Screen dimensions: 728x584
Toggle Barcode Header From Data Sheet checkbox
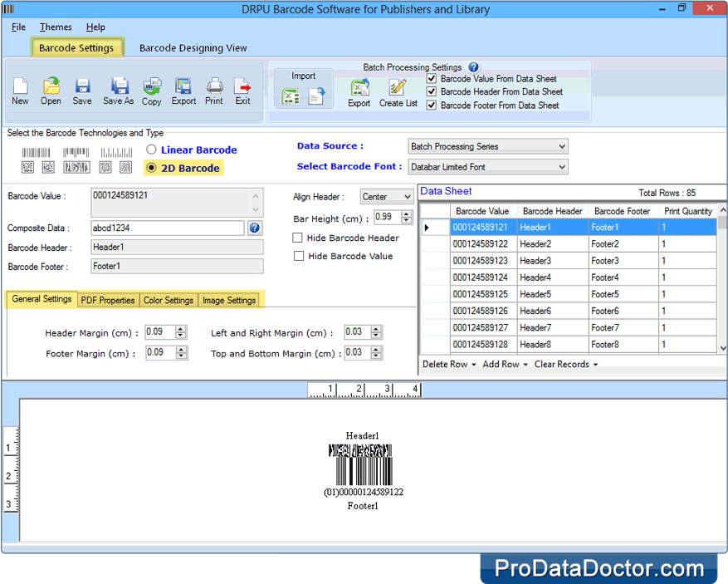pos(432,91)
